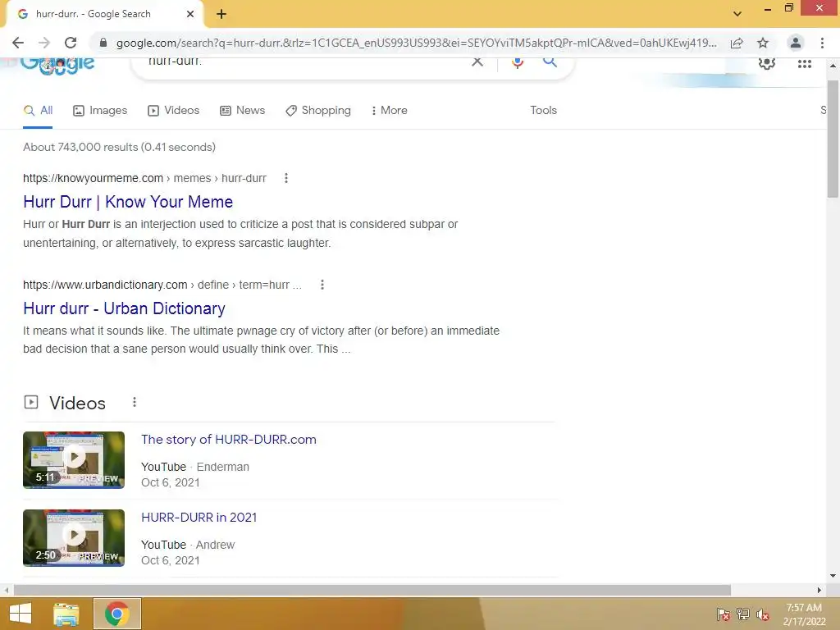
Task: Click the scroll-right arrow at the bottom
Action: 819,590
